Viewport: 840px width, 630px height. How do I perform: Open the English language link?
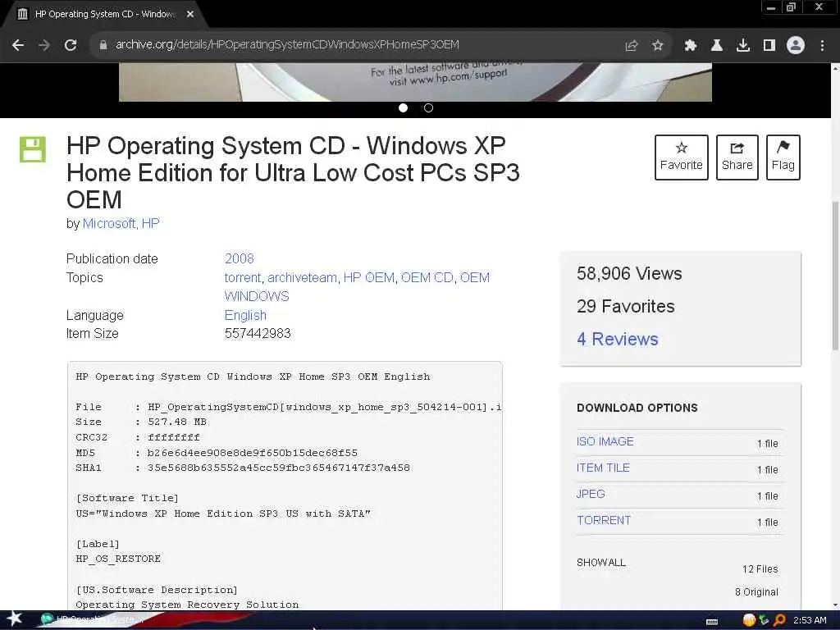pos(245,316)
